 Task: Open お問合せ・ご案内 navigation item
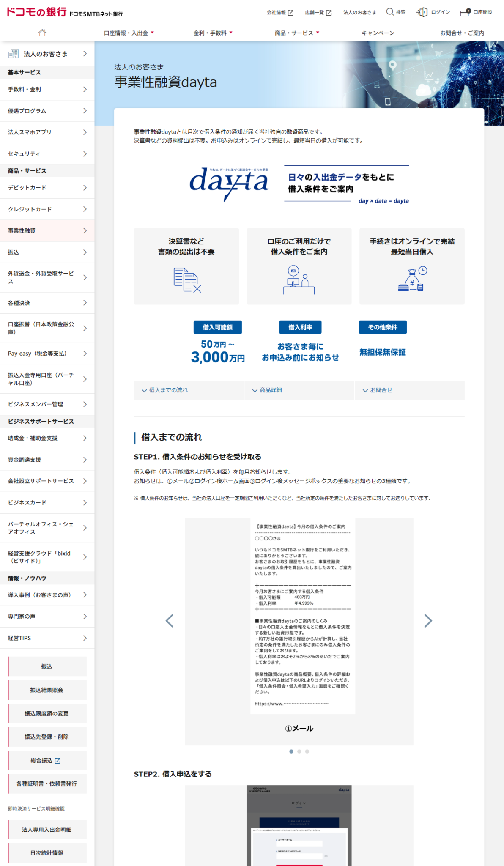click(x=462, y=33)
